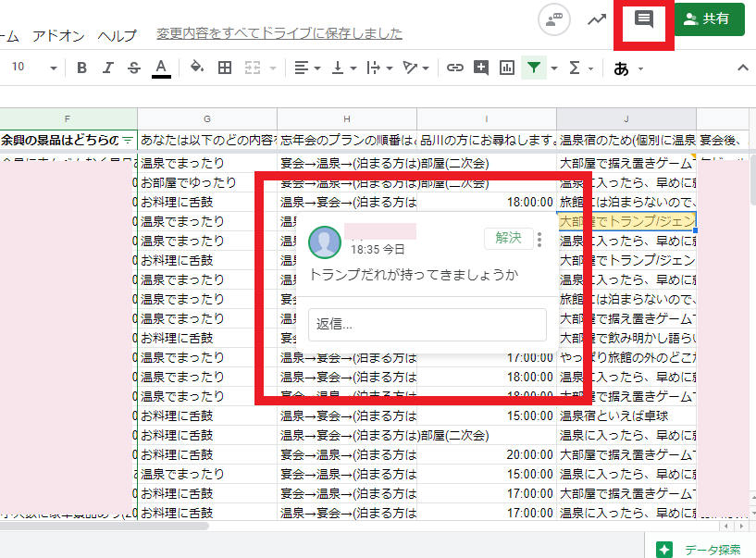Select column H header
This screenshot has height=558, width=756.
coord(347,118)
